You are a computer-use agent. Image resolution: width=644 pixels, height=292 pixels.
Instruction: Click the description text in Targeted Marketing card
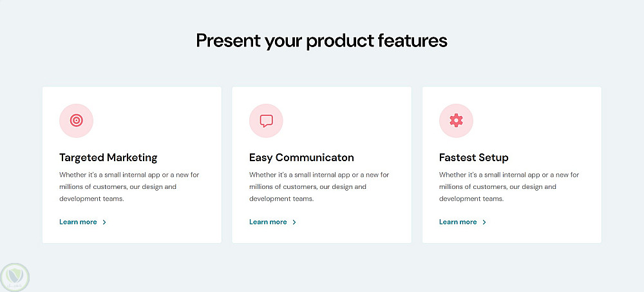coord(129,187)
